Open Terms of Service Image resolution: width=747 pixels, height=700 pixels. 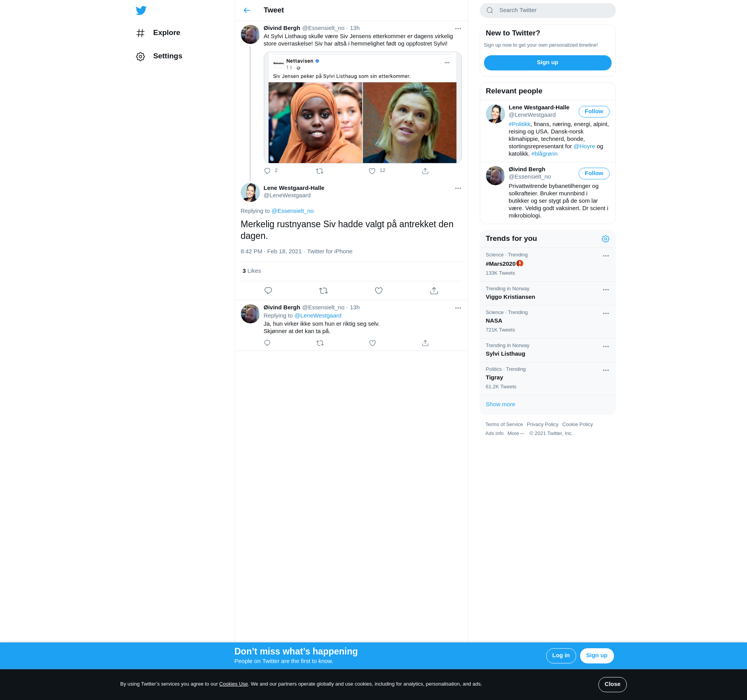click(x=504, y=425)
